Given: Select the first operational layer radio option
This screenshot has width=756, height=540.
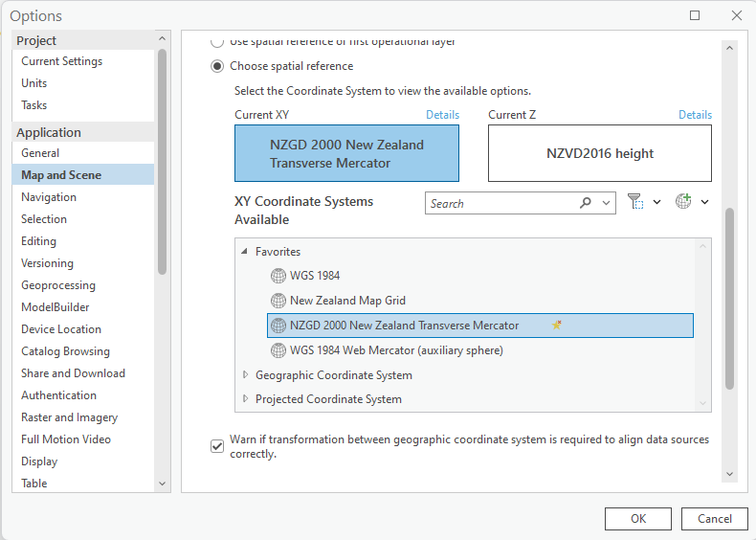Looking at the screenshot, I should point(217,42).
